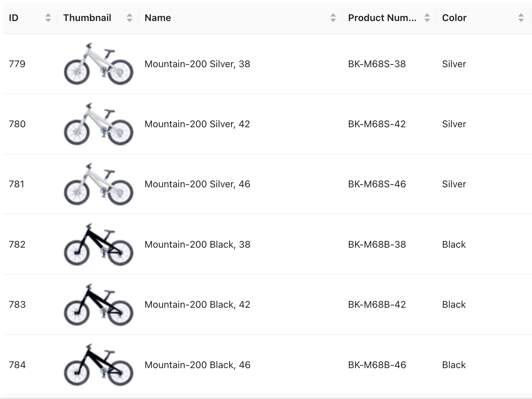The width and height of the screenshot is (532, 399).
Task: Select the Mountain-200 Silver, 46 bike image
Action: pyautogui.click(x=98, y=184)
